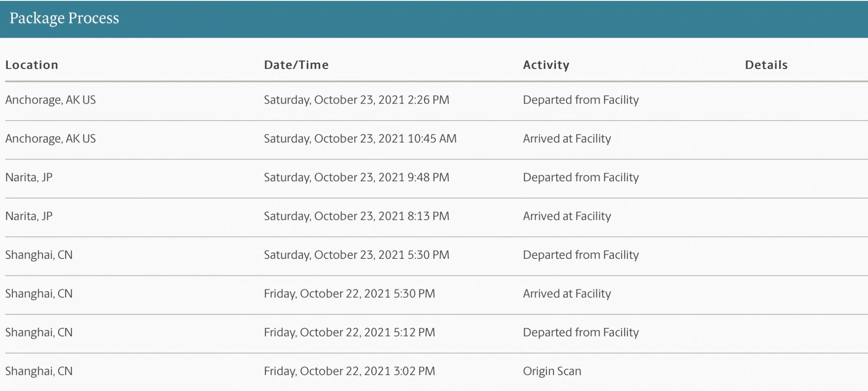Click Departed from Facility in Saturday 5:30 PM row
The image size is (868, 391).
581,255
